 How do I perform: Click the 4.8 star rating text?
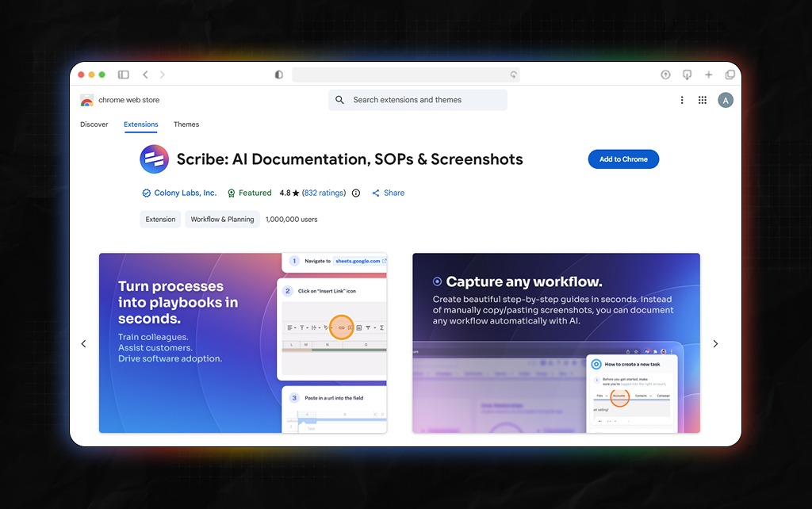pos(289,193)
